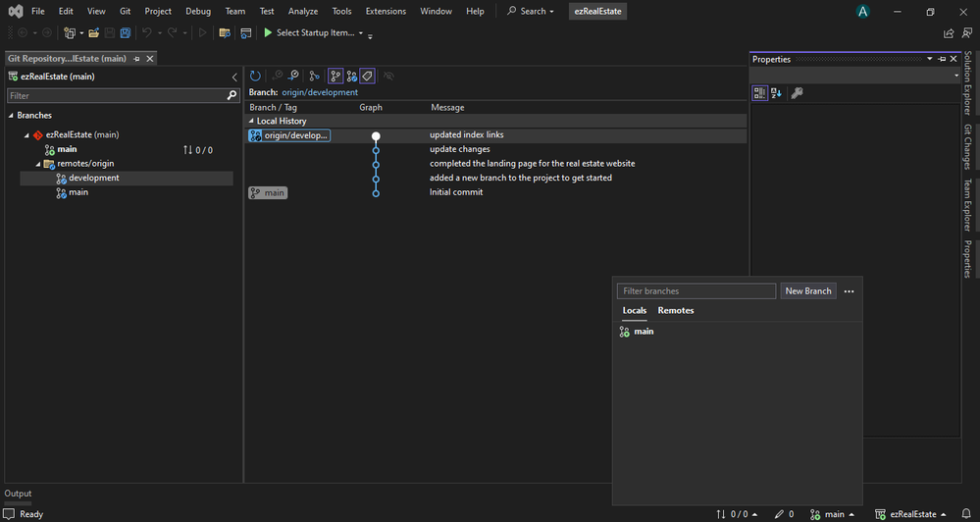This screenshot has height=522, width=980.
Task: Open the Solution Explorer side tab
Action: click(x=967, y=83)
